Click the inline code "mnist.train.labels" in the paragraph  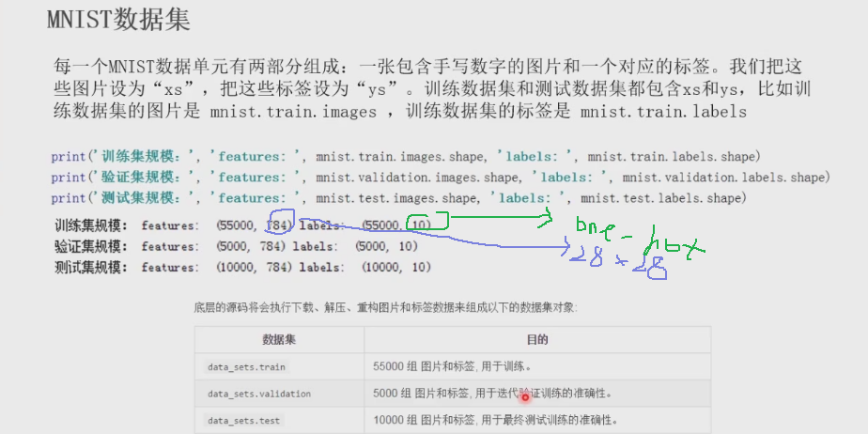[664, 112]
